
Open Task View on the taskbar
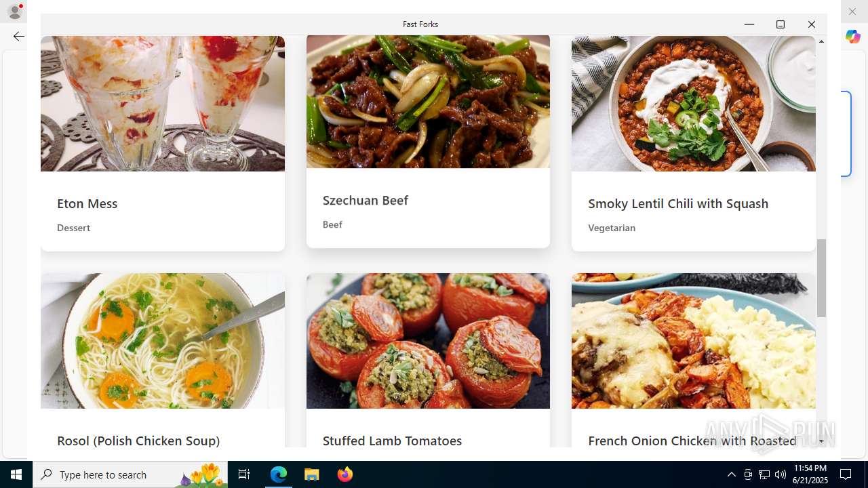pyautogui.click(x=244, y=474)
